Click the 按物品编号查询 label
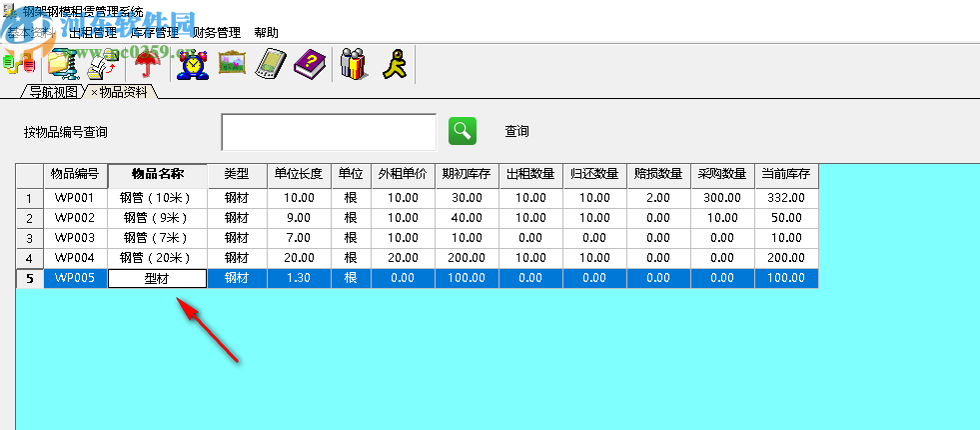Screen dimensions: 980x430 coord(66,132)
